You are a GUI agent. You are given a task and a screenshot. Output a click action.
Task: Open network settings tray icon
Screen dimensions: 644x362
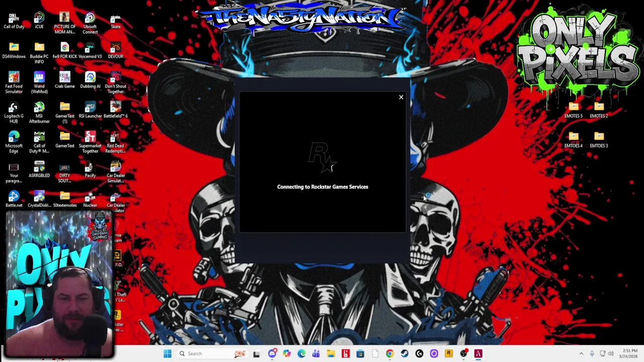pos(602,353)
